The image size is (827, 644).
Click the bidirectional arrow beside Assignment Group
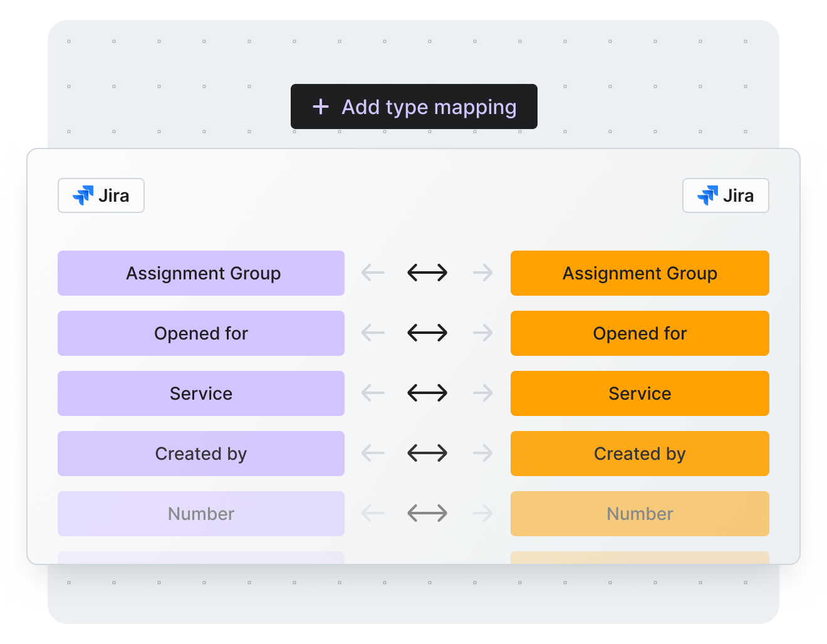427,273
